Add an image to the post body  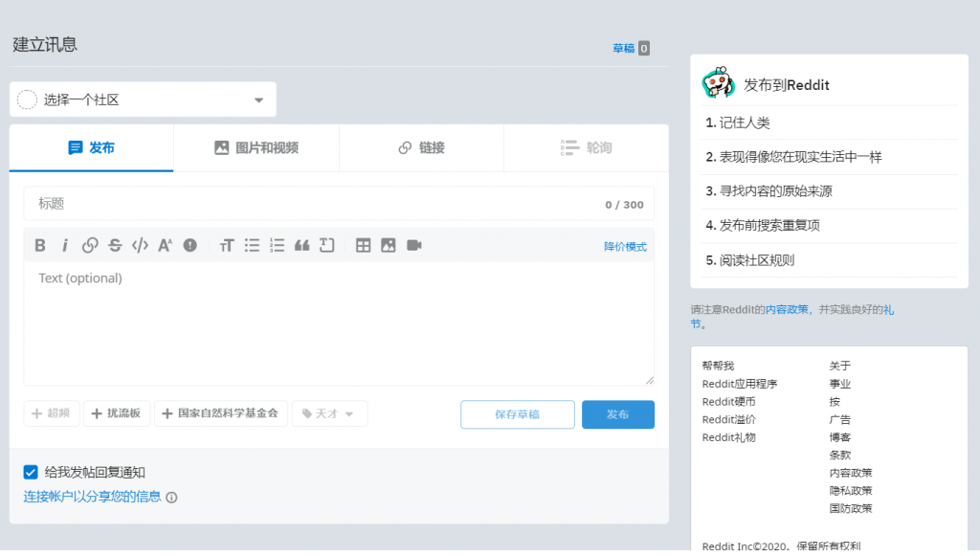(389, 246)
